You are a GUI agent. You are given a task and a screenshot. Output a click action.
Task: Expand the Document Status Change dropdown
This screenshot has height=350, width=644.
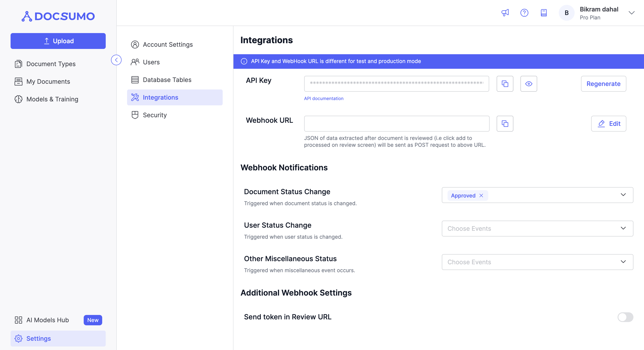click(x=623, y=195)
